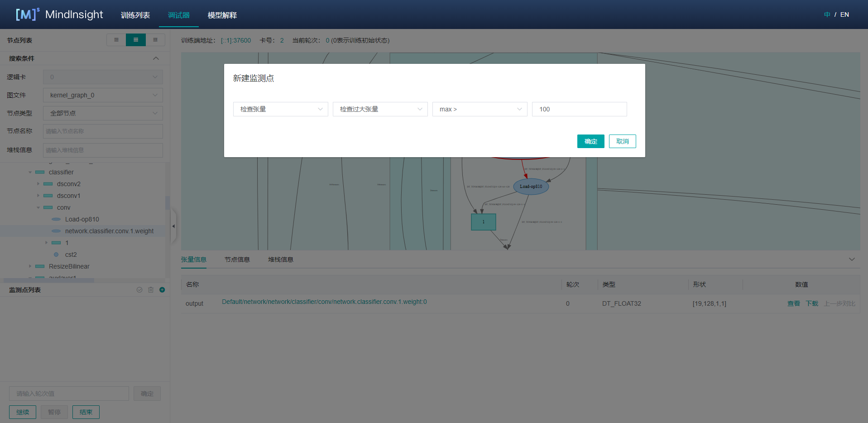This screenshot has height=423, width=868.
Task: Collapse the left panel using arrow handle
Action: (x=173, y=226)
